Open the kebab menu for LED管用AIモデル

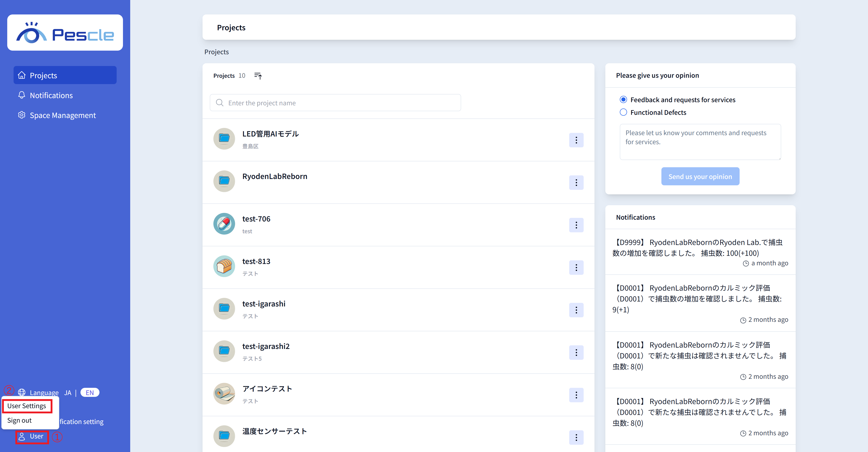click(576, 140)
